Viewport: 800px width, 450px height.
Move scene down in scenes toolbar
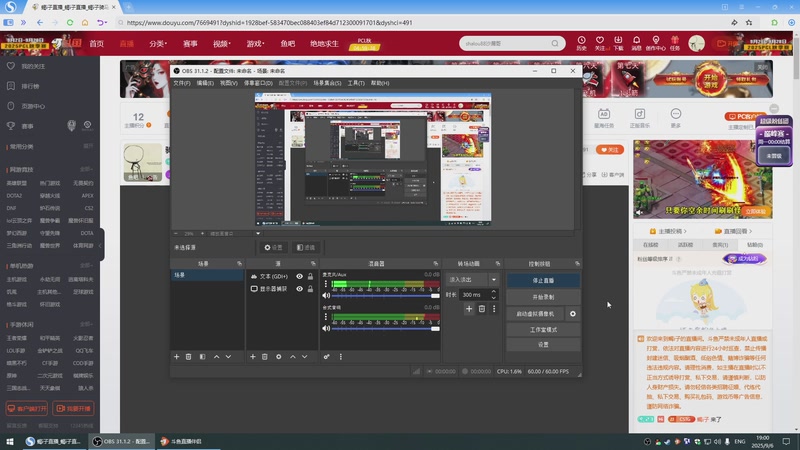tap(228, 357)
